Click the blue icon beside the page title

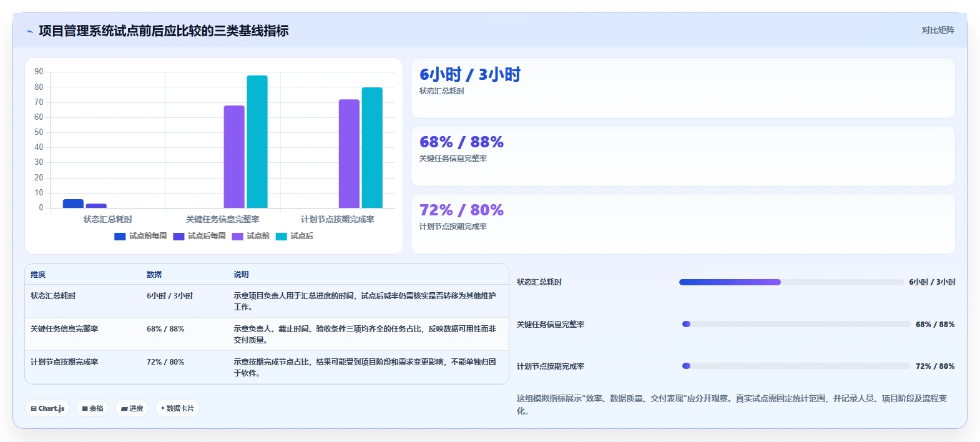29,31
